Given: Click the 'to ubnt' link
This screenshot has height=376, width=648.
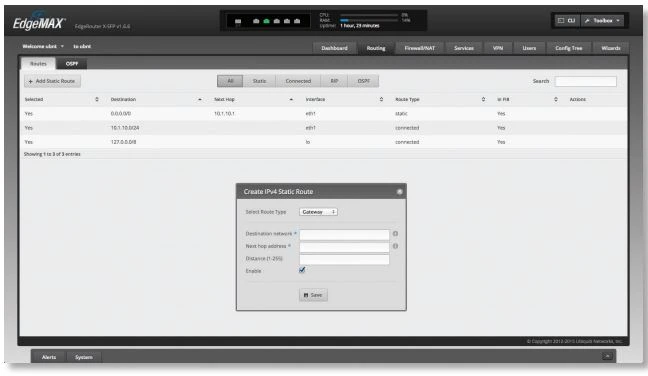Looking at the screenshot, I should (82, 46).
